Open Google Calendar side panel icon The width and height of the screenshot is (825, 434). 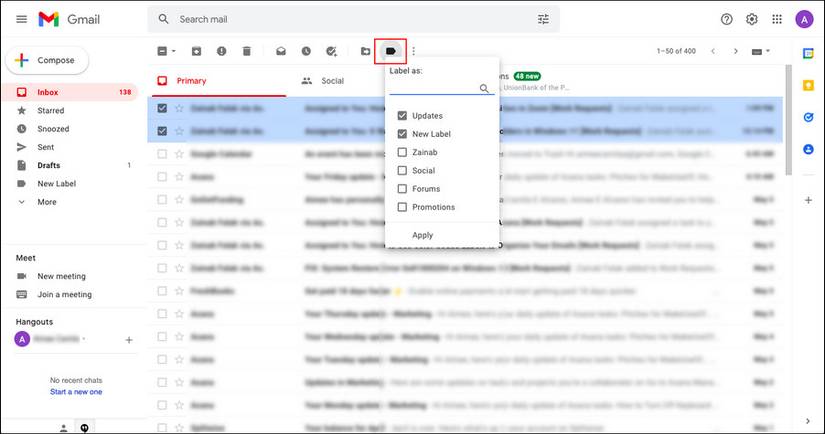pos(808,54)
